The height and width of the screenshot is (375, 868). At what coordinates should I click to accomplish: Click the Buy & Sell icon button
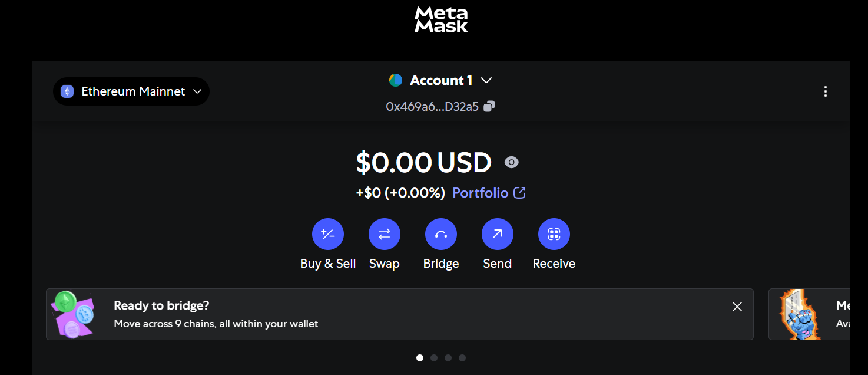(328, 234)
